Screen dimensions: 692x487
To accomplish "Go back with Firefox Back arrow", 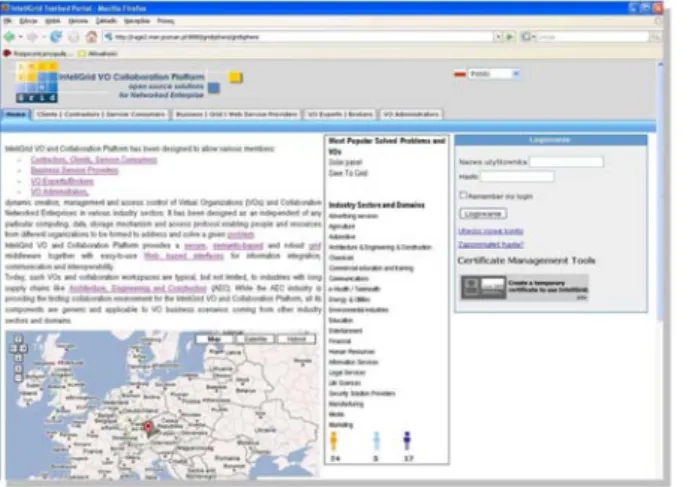I will coord(9,37).
